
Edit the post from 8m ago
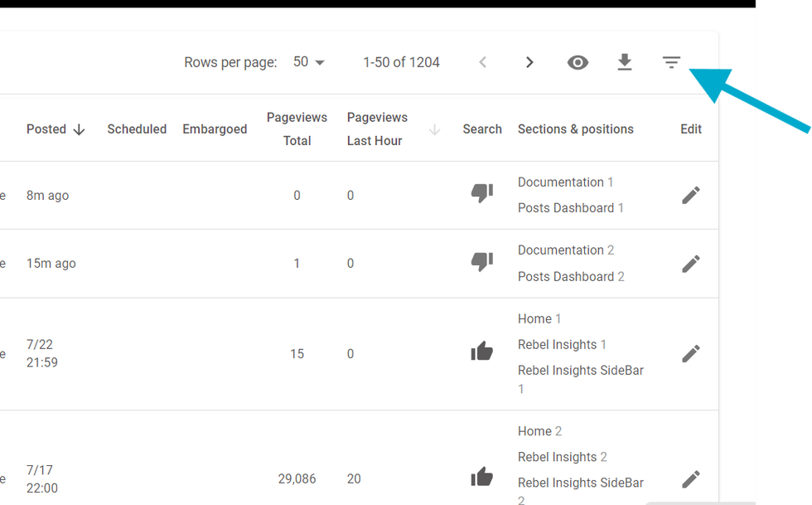691,195
